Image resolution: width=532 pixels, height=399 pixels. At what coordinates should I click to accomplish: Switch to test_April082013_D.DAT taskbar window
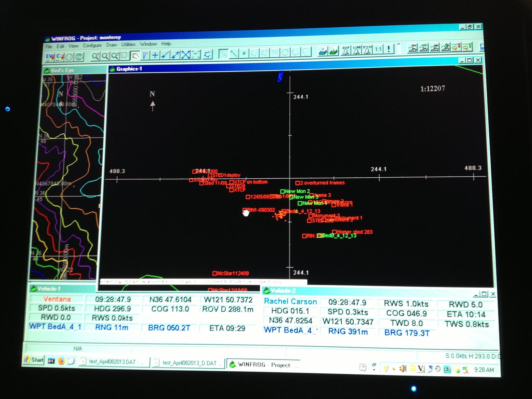(189, 363)
